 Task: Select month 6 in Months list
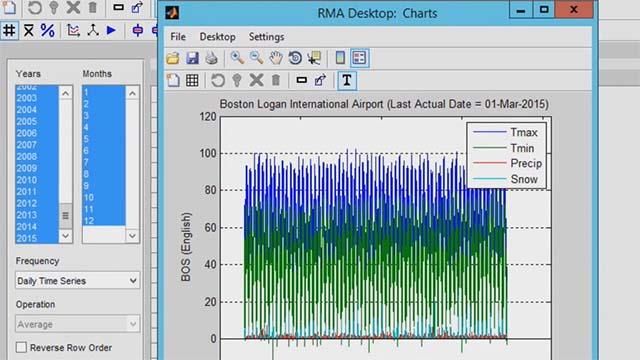tap(104, 151)
